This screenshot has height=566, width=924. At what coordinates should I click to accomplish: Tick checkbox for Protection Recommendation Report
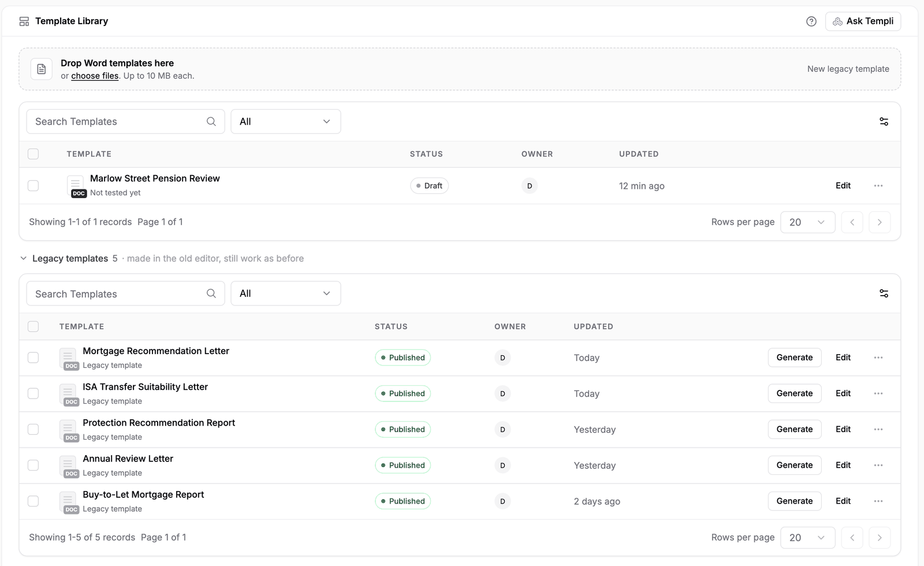click(x=33, y=429)
